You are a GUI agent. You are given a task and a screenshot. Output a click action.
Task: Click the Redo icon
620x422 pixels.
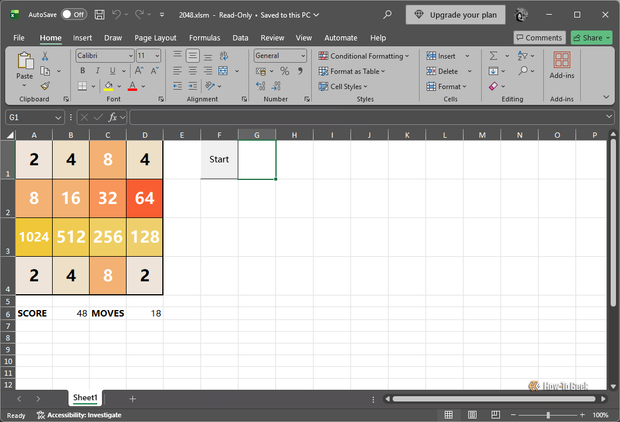pyautogui.click(x=139, y=15)
